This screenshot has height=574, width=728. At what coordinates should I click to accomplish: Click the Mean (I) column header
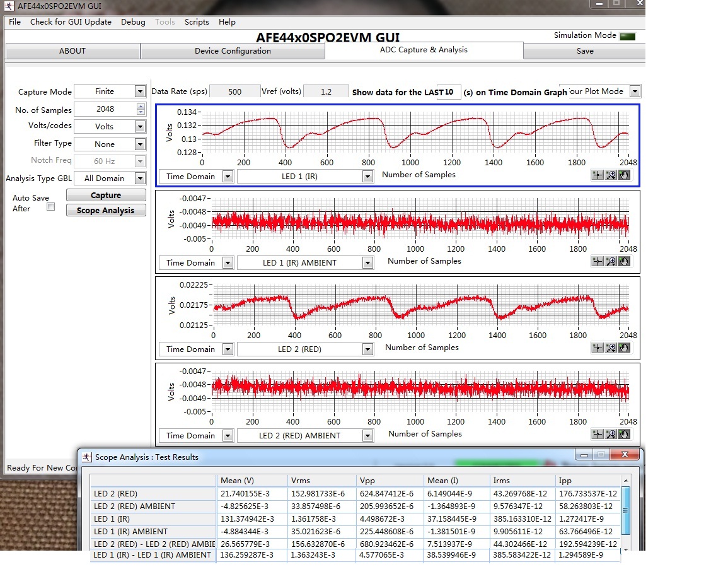pyautogui.click(x=456, y=481)
